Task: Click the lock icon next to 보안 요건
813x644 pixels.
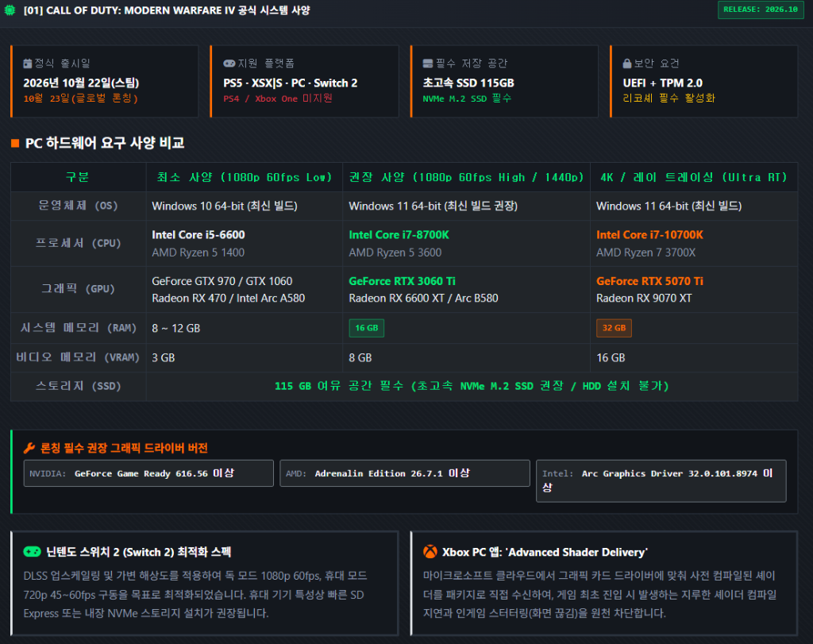Action: pos(627,64)
